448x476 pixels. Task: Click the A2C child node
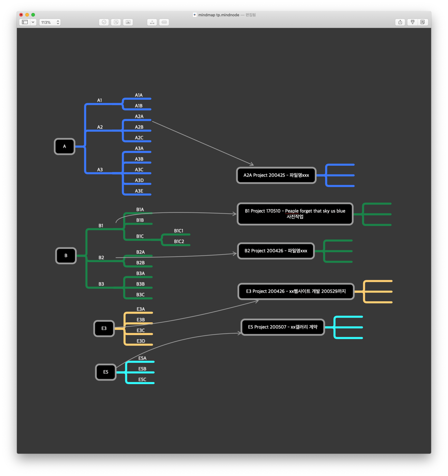point(139,138)
